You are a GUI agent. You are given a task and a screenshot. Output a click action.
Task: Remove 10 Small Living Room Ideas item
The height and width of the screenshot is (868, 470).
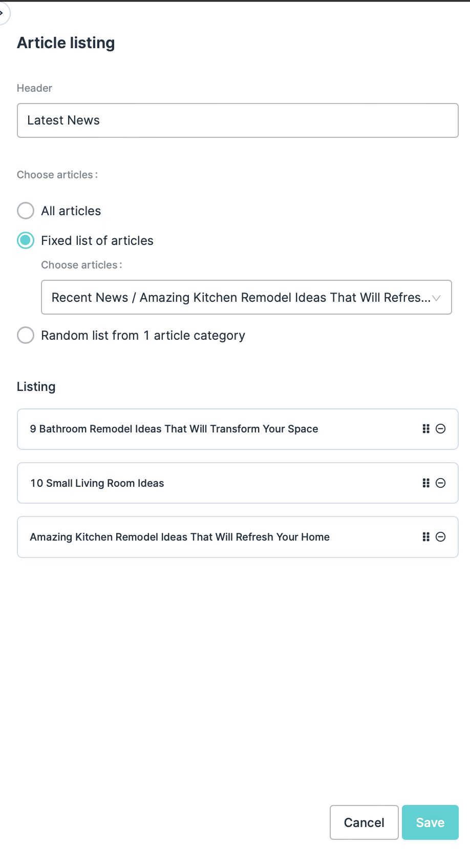pyautogui.click(x=440, y=483)
